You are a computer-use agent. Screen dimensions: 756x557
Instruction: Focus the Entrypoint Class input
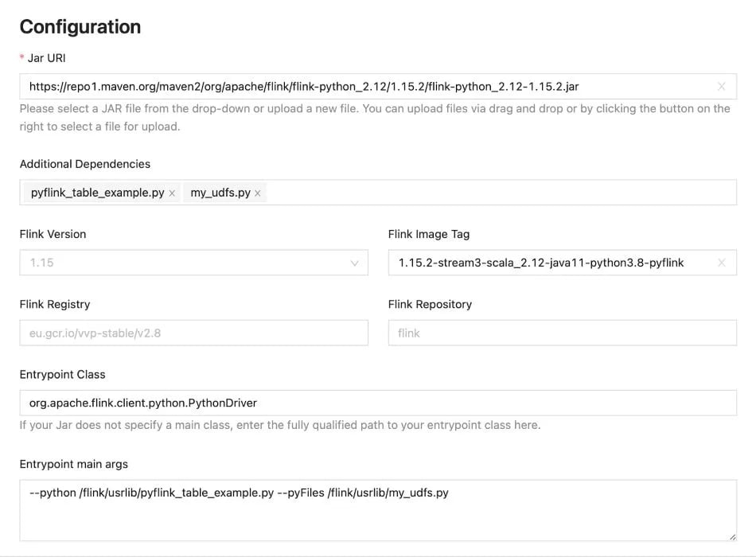(358, 403)
